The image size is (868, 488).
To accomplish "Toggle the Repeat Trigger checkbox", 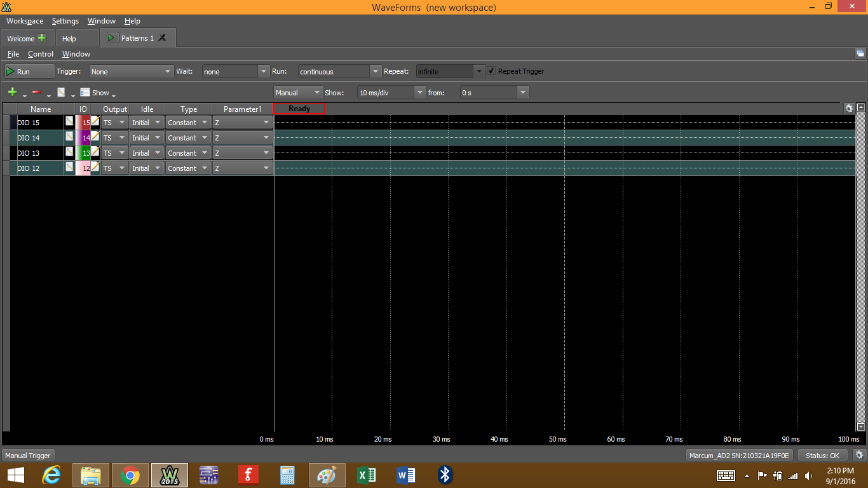I will pos(491,71).
